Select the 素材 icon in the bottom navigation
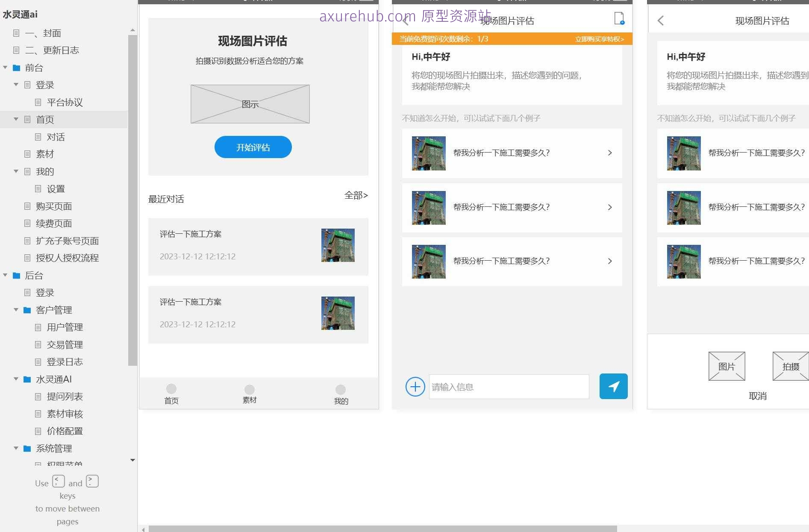 pos(249,389)
